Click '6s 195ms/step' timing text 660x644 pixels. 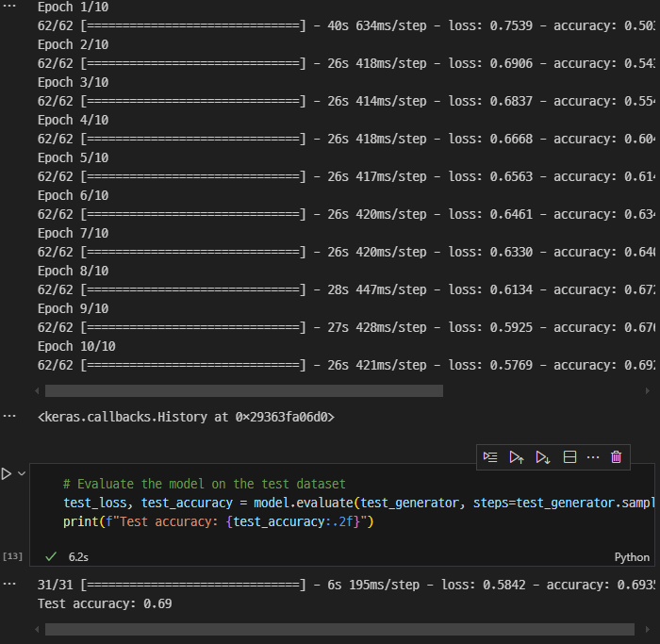click(x=373, y=585)
